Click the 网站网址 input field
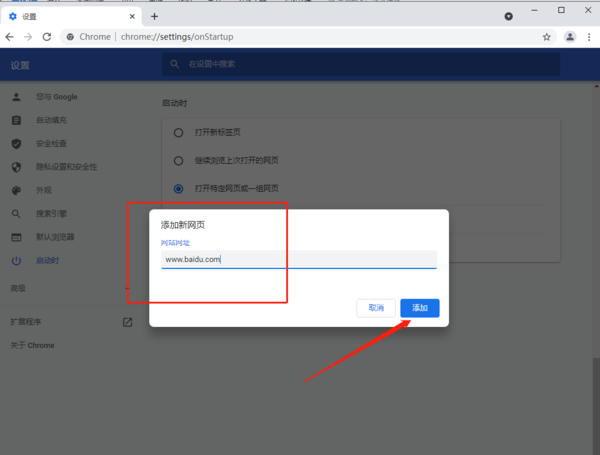The image size is (600, 455). tap(298, 259)
